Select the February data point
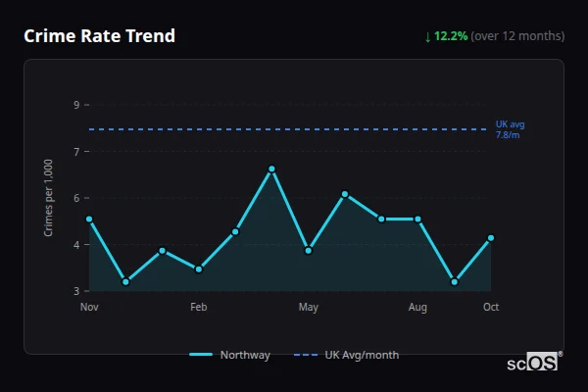 point(199,269)
